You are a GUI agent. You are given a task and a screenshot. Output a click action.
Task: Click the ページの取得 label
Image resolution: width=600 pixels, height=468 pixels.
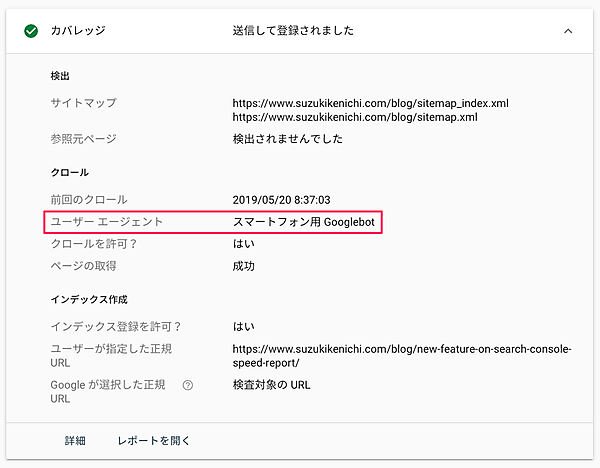click(x=83, y=266)
